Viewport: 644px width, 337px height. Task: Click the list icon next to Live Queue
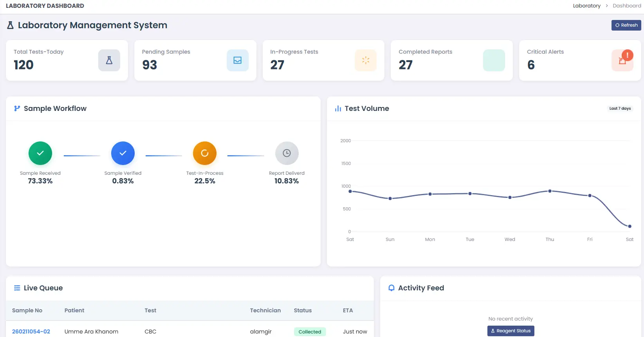[x=17, y=288]
